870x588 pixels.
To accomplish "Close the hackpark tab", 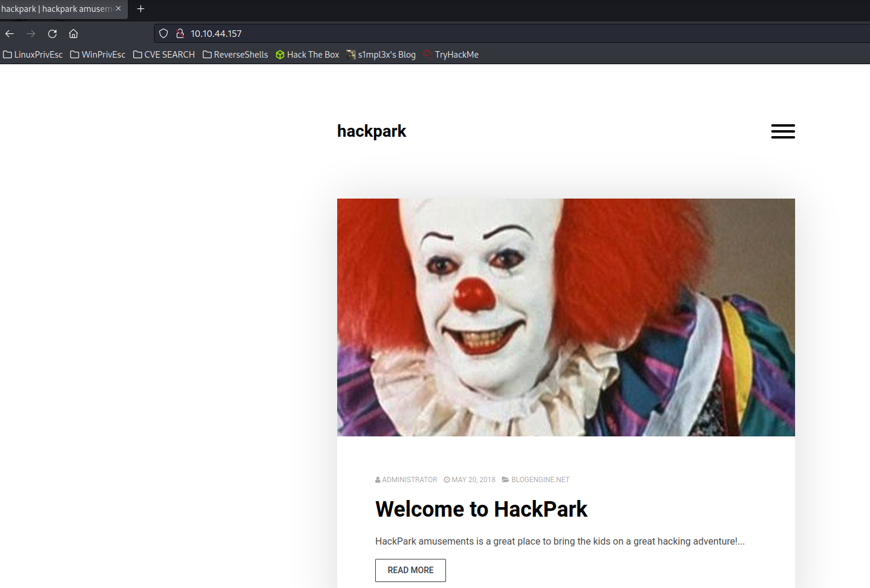I will click(118, 9).
